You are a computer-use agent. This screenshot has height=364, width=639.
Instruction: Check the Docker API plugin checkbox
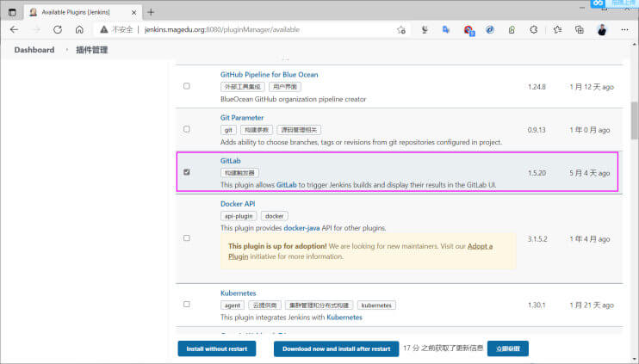pyautogui.click(x=187, y=238)
